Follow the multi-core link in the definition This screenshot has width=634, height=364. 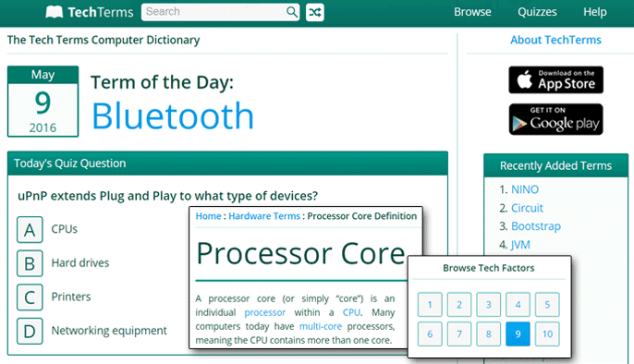[x=321, y=326]
